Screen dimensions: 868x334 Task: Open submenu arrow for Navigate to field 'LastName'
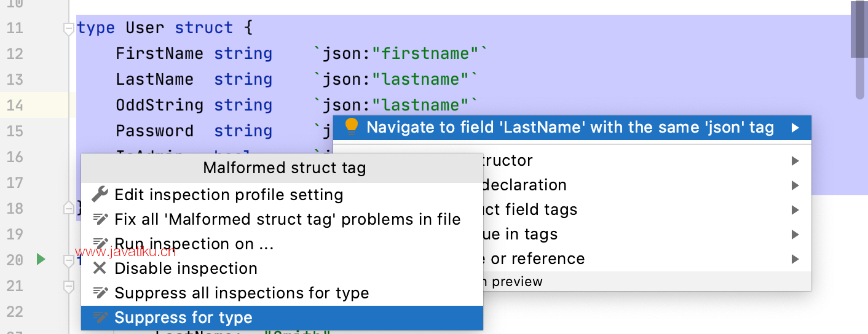coord(795,128)
